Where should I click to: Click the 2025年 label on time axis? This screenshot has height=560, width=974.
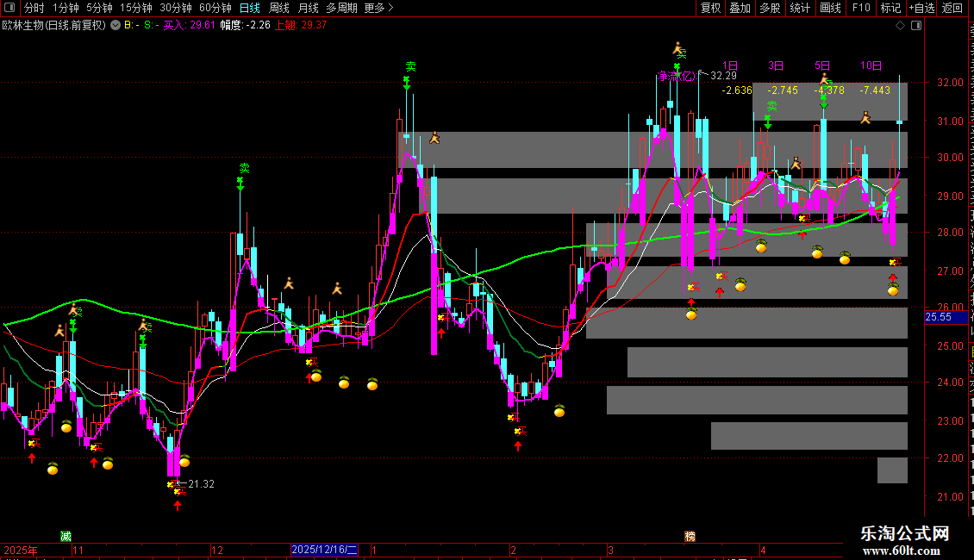(x=21, y=550)
